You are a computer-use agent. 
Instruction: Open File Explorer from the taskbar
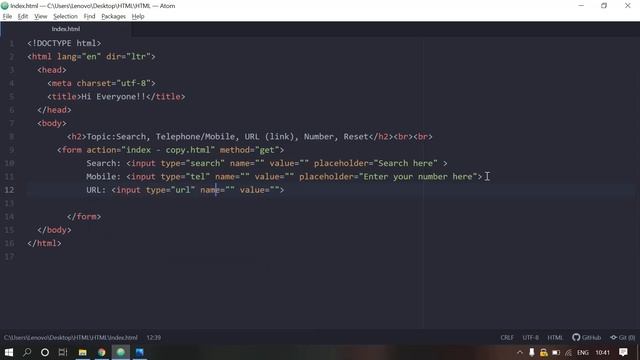click(82, 352)
